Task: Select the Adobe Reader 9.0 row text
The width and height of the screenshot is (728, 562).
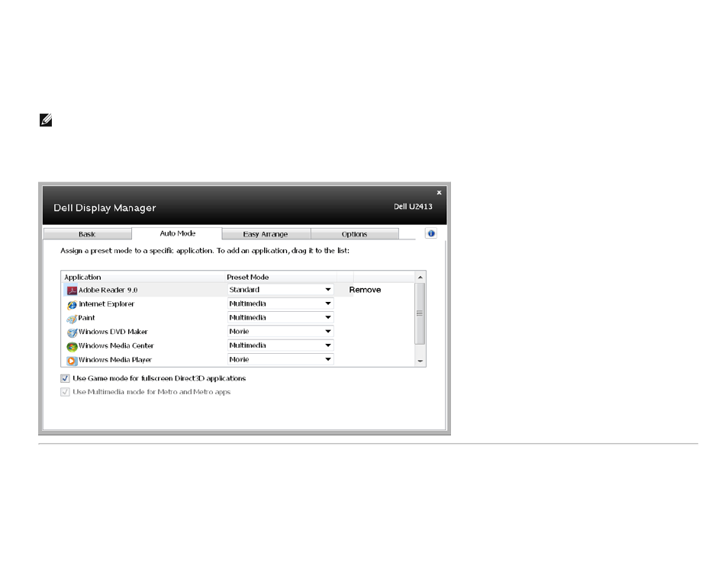Action: point(108,290)
